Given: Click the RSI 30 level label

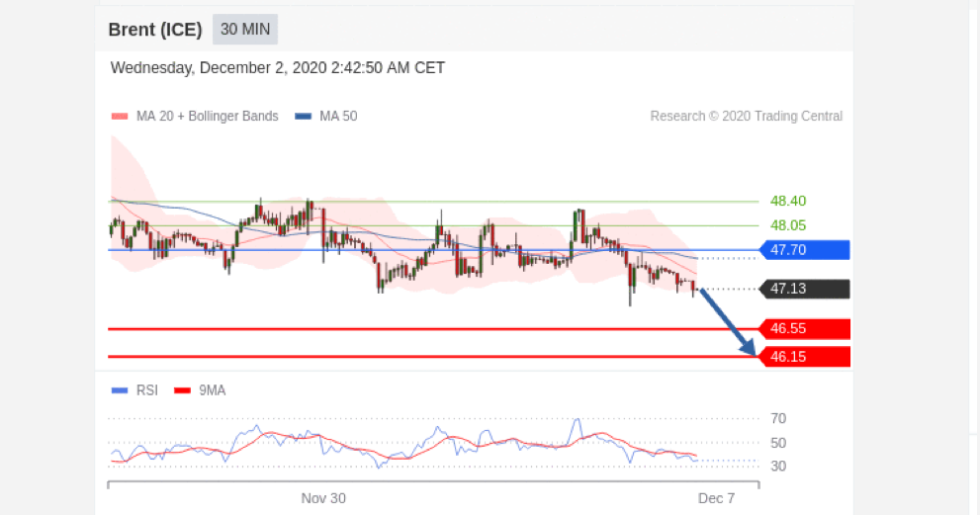Looking at the screenshot, I should [778, 467].
